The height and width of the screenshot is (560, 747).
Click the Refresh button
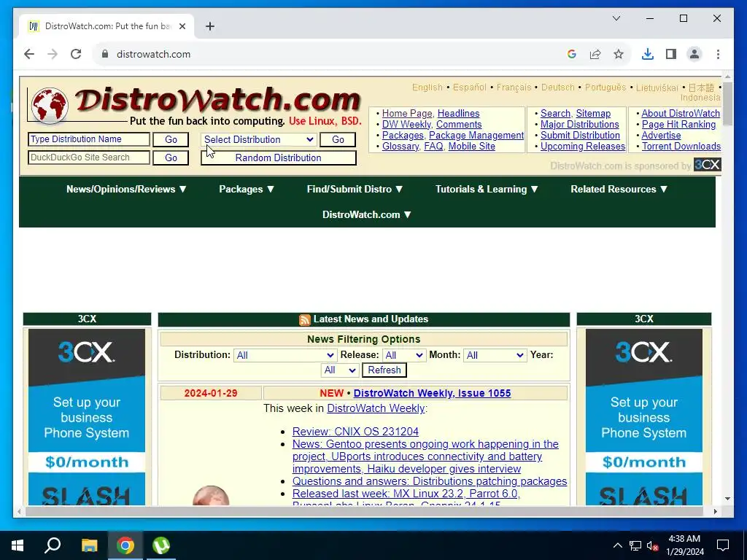(x=384, y=370)
